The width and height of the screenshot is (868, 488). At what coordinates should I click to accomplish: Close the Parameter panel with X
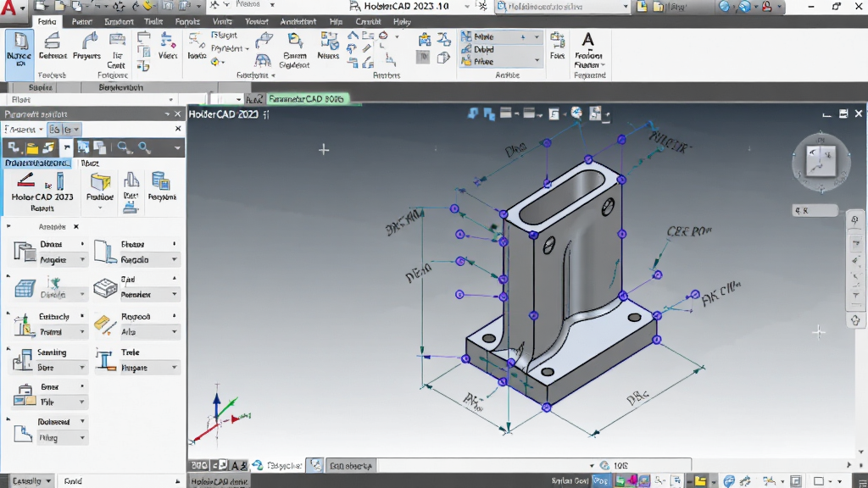coord(178,114)
